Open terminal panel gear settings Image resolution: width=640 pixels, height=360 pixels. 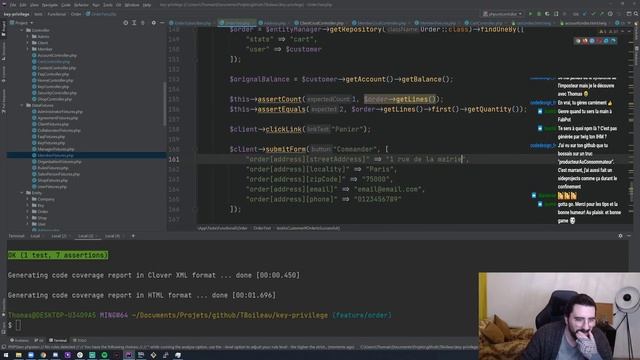click(620, 236)
